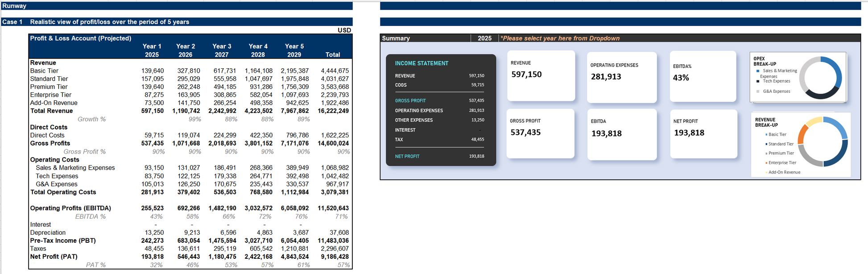Viewport: 868px width, 274px height.
Task: Click the Add-On Revenue legend item
Action: (784, 172)
